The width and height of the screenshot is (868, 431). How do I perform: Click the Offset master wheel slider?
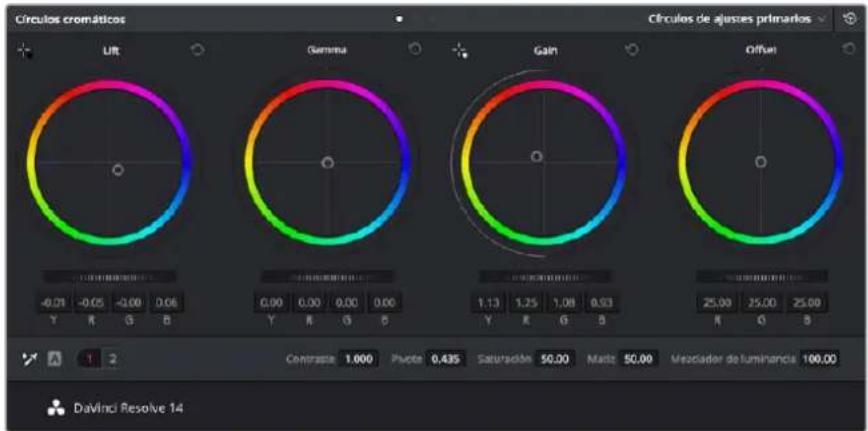[x=762, y=276]
